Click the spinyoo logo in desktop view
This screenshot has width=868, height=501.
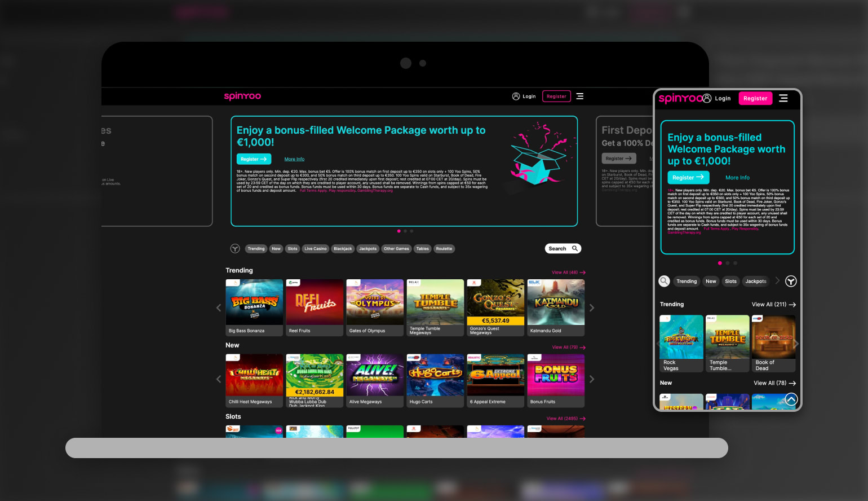click(x=242, y=96)
